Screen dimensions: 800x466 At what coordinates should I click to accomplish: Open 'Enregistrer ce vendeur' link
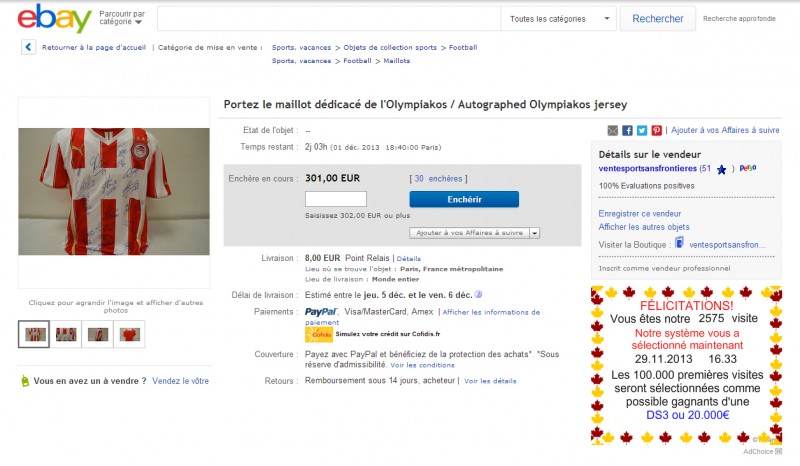click(639, 213)
